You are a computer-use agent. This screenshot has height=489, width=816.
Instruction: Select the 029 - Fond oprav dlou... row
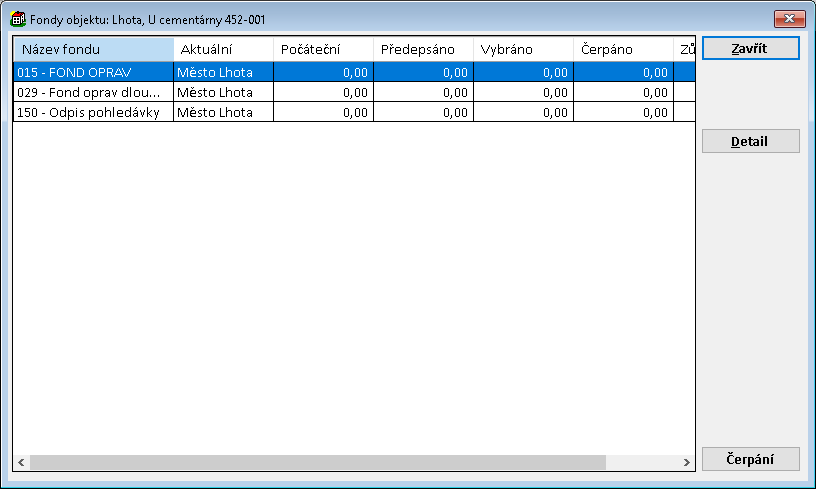pos(92,92)
